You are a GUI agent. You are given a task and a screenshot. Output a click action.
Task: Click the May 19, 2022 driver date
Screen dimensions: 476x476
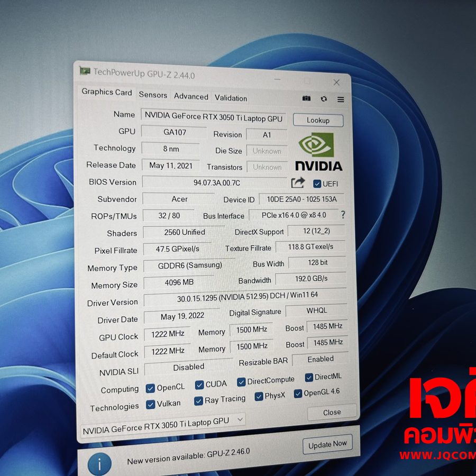(x=182, y=316)
